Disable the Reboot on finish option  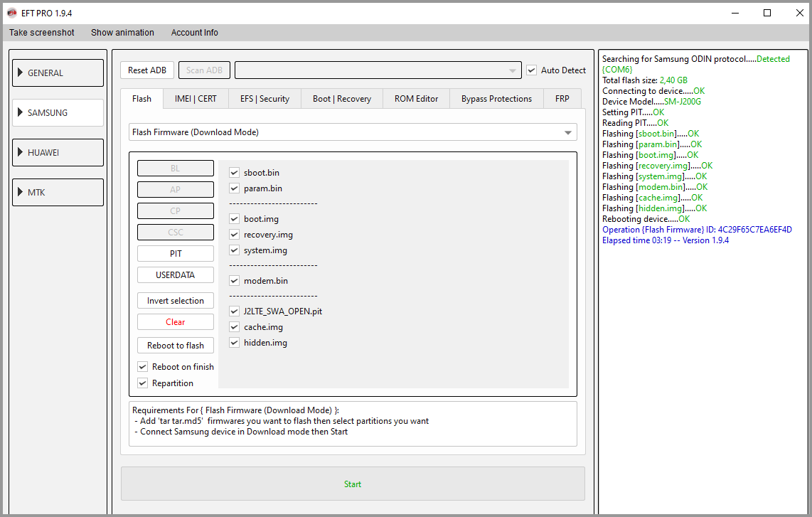(x=143, y=367)
